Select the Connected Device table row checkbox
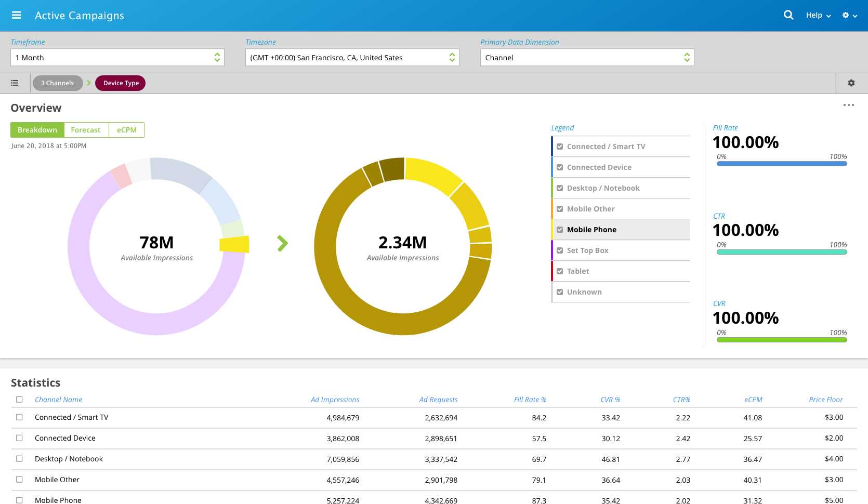This screenshot has width=868, height=504. (19, 438)
